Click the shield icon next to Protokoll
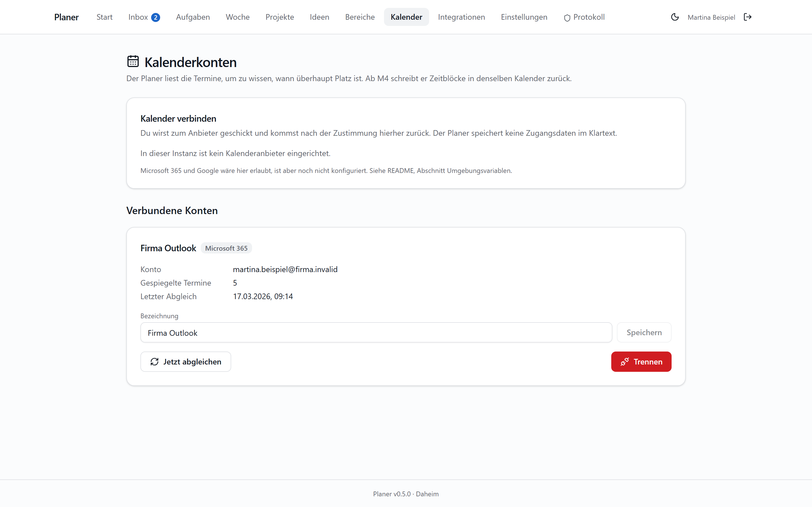 coord(567,18)
